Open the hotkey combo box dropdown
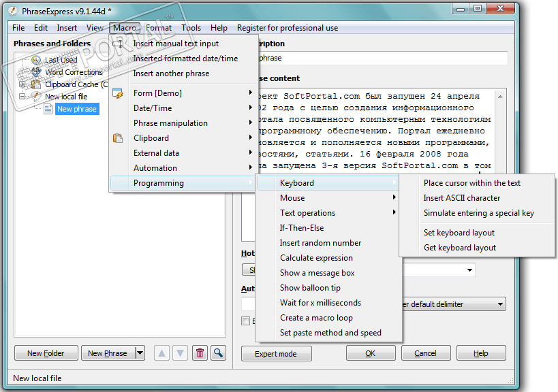This screenshot has width=558, height=392. (x=469, y=270)
